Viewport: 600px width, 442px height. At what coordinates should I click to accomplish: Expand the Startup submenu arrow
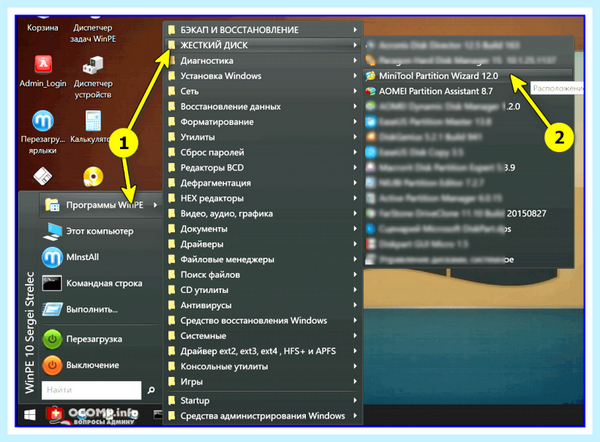point(355,400)
